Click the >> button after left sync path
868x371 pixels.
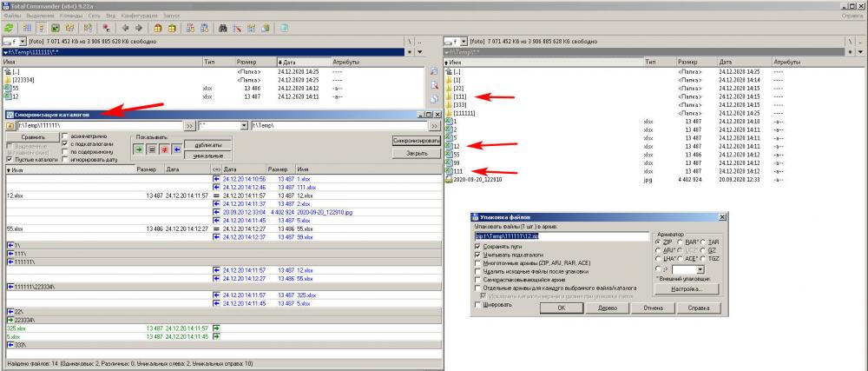190,126
